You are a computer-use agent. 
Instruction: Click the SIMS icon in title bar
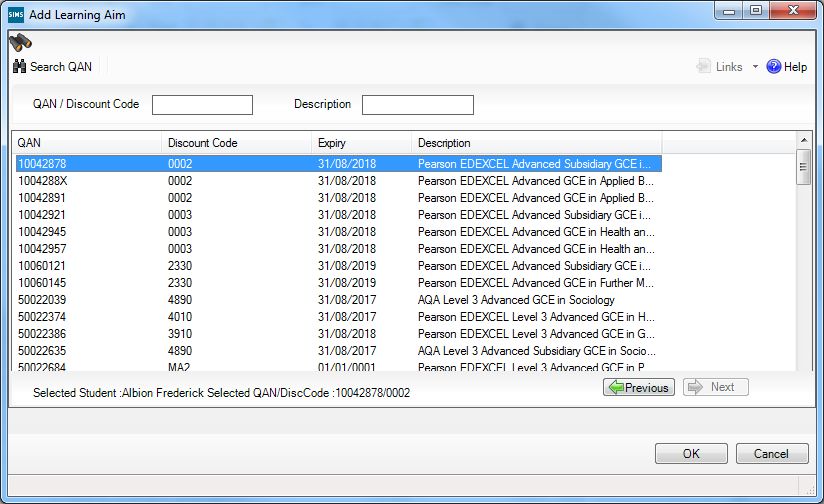tap(13, 11)
